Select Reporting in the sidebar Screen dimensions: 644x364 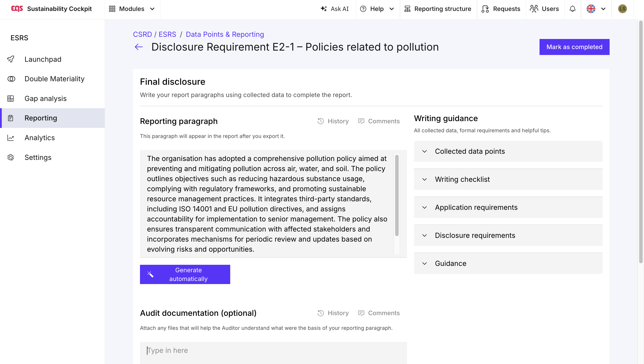tap(53, 118)
